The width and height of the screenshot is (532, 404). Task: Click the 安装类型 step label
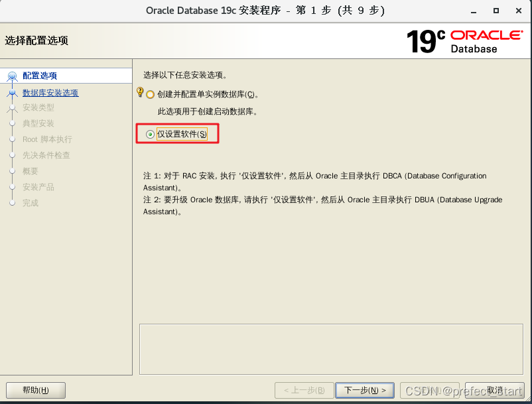(38, 107)
